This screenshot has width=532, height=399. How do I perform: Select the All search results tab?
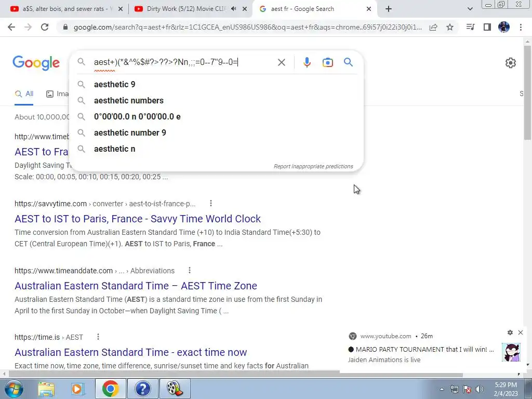[24, 94]
